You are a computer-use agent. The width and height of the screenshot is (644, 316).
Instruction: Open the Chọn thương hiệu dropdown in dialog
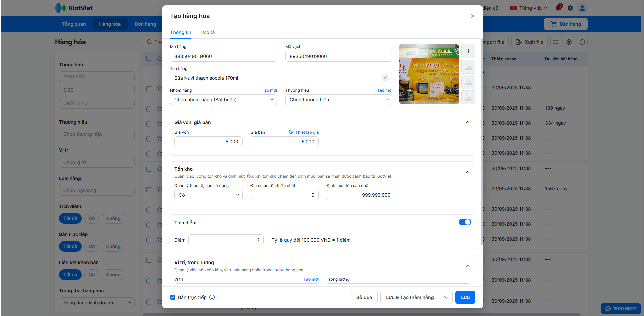338,100
